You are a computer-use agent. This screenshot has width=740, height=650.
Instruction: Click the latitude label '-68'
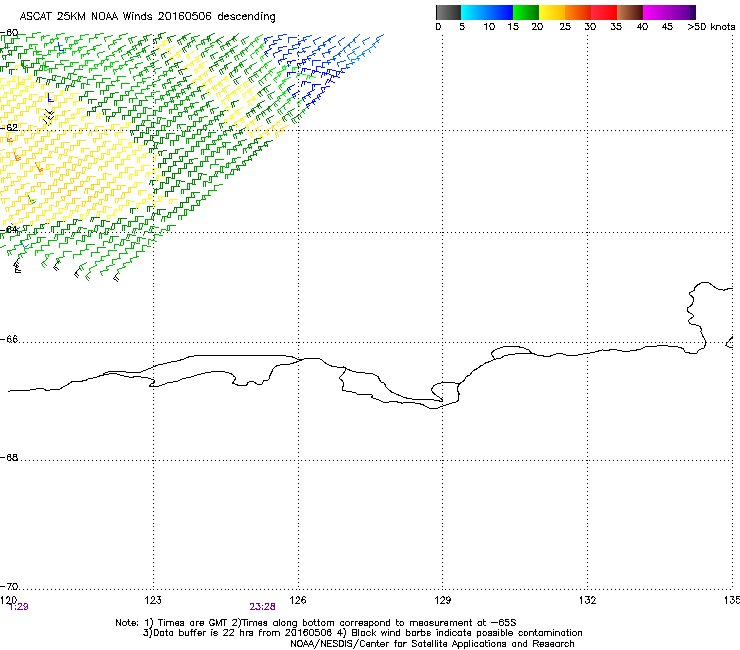point(10,457)
